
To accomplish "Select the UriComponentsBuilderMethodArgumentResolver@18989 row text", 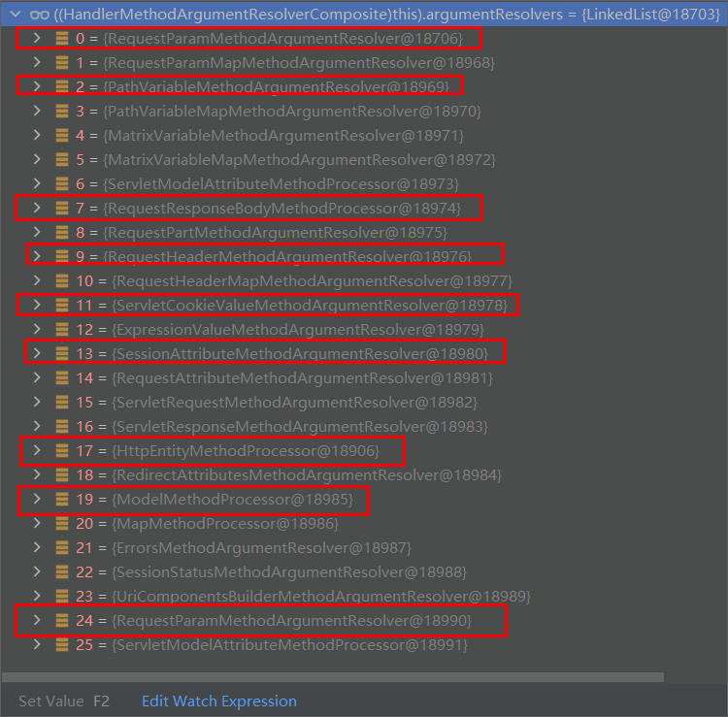I will (321, 597).
